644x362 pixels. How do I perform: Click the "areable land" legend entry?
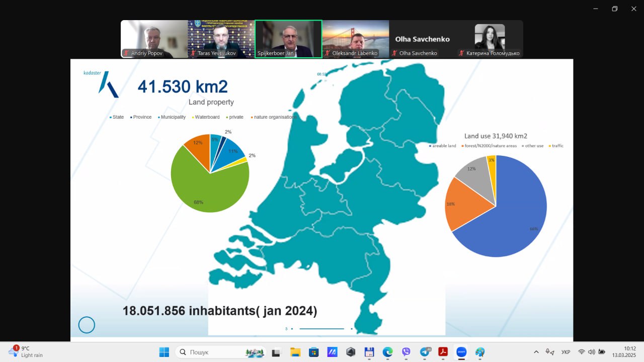point(443,146)
